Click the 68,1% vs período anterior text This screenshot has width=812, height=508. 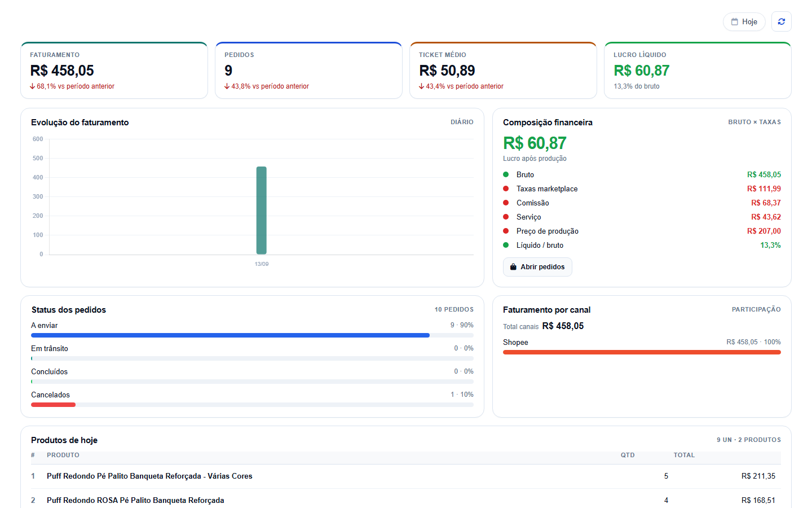coord(76,86)
